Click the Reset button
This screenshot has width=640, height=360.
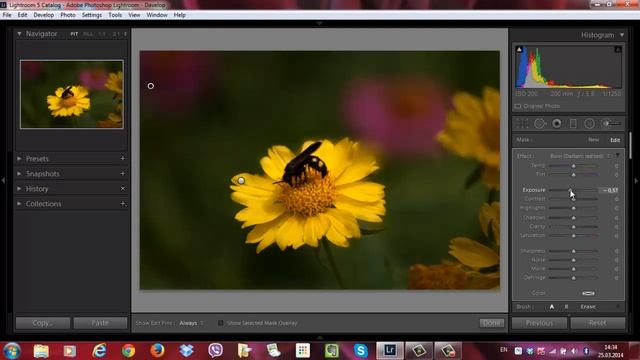click(598, 323)
